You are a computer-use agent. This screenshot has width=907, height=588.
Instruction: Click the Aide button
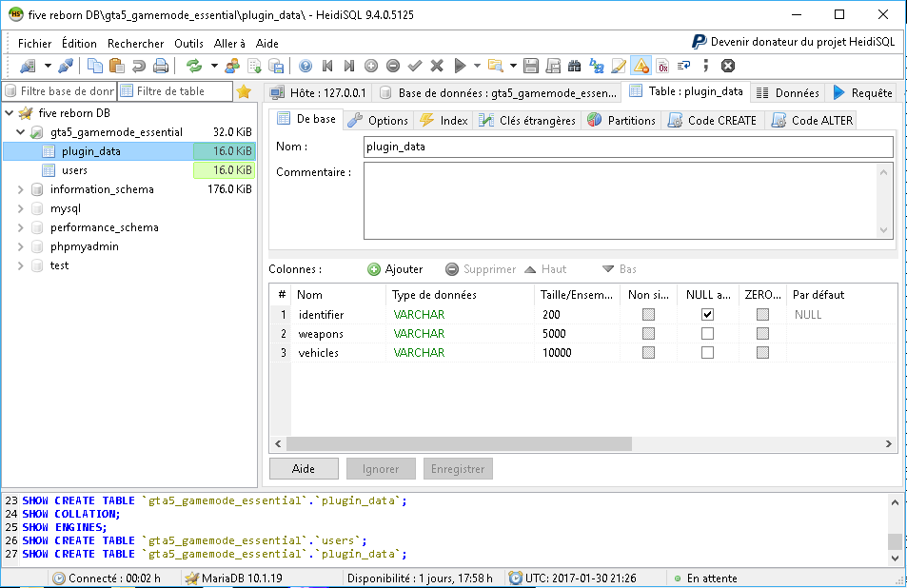(x=304, y=469)
